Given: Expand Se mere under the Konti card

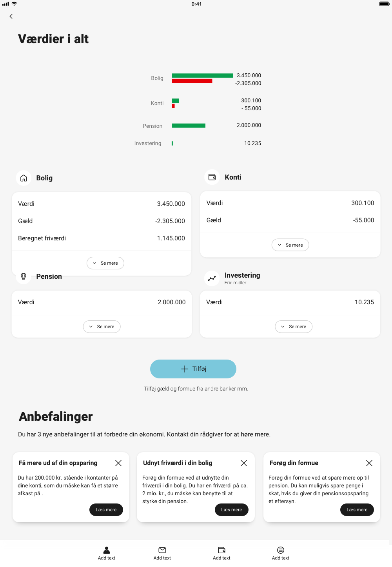Looking at the screenshot, I should [290, 245].
